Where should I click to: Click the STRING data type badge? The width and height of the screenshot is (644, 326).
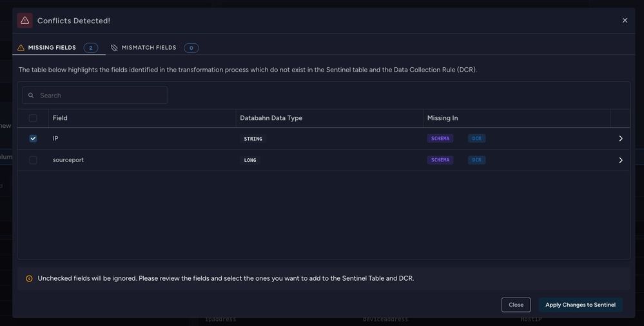click(x=253, y=139)
